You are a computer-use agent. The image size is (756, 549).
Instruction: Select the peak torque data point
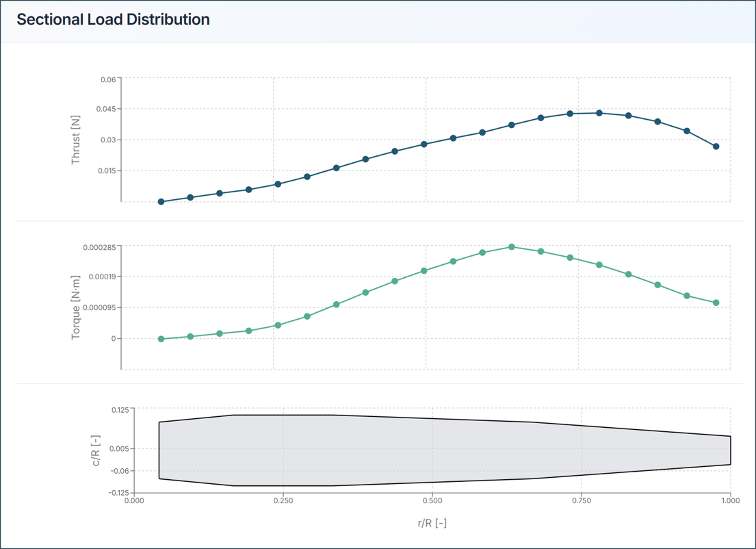tap(511, 246)
